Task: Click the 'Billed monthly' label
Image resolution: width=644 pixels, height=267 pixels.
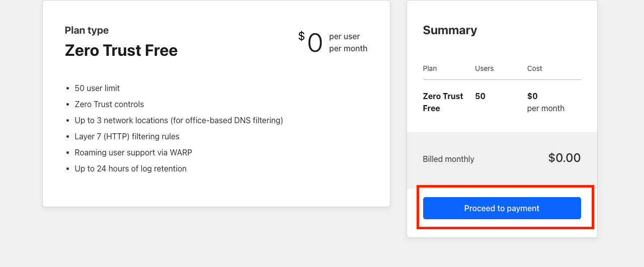Action: (448, 159)
